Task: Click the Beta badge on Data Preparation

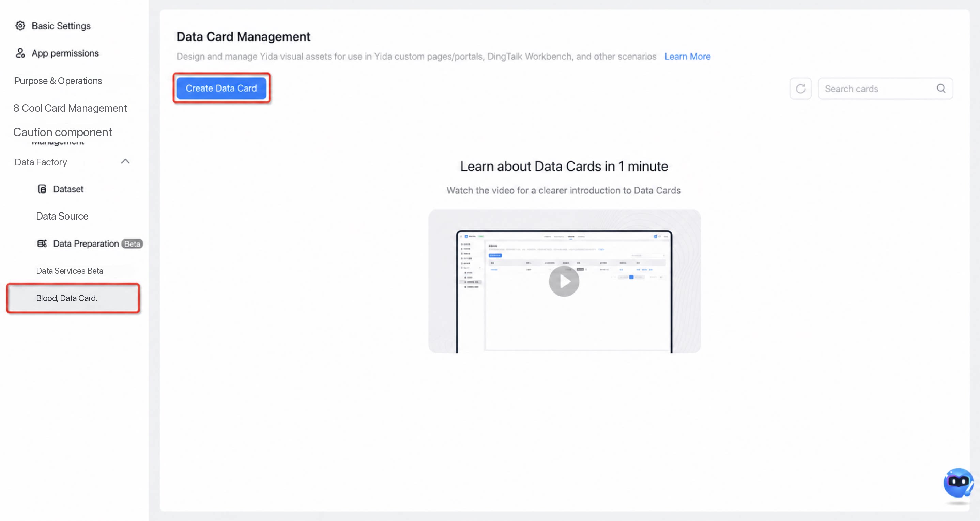Action: tap(132, 244)
